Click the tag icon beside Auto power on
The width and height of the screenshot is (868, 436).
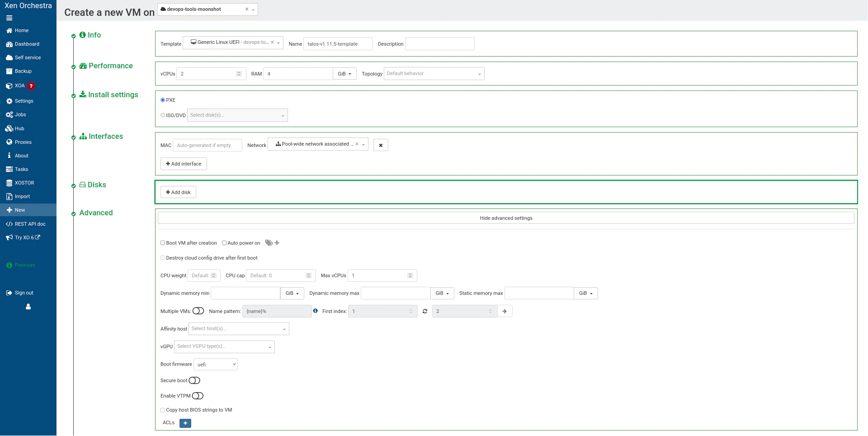269,243
